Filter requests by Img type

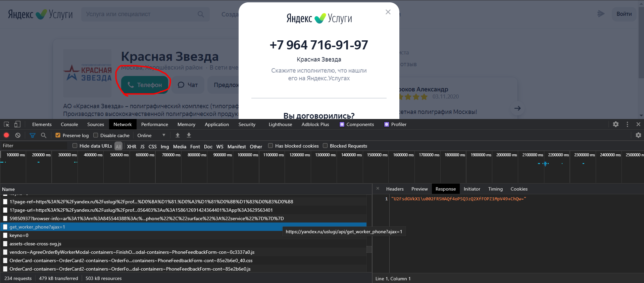(x=165, y=146)
